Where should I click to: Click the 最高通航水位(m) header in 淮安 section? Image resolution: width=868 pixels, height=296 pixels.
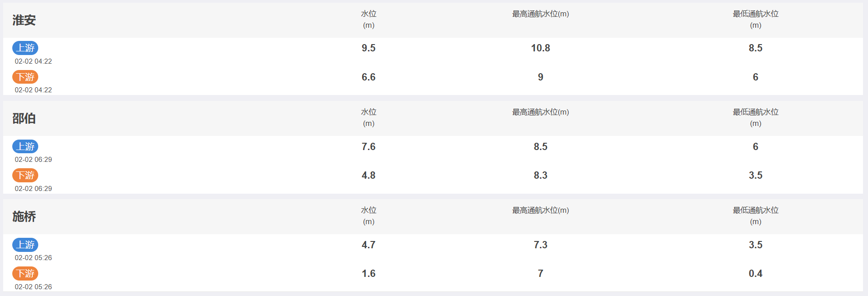[x=540, y=14]
